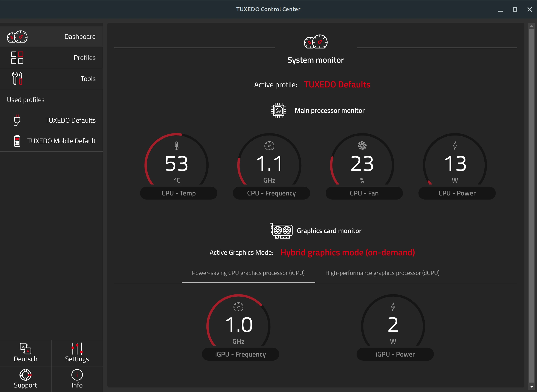Click the Hybrid graphics mode (on-demand) link
This screenshot has width=537, height=392.
click(348, 252)
